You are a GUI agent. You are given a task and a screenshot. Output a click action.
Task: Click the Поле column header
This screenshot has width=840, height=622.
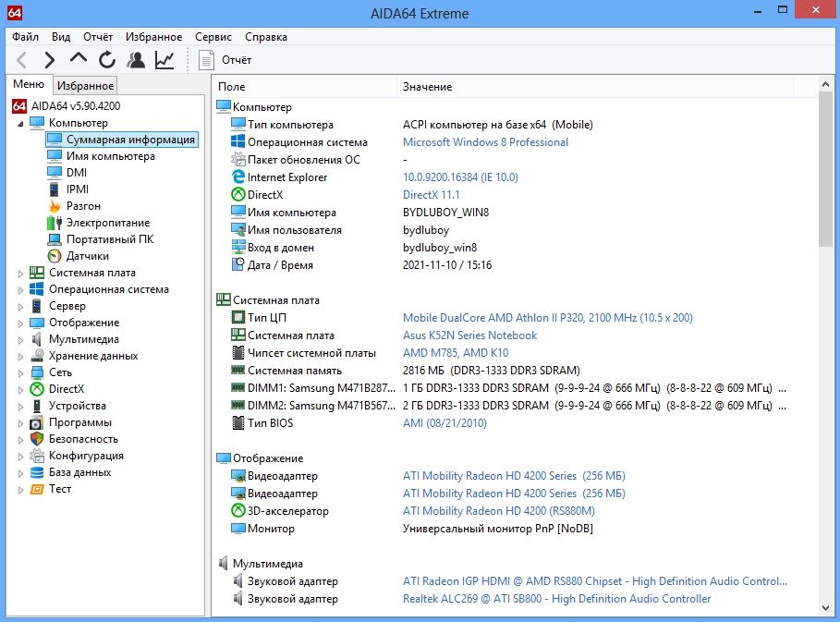(x=305, y=87)
